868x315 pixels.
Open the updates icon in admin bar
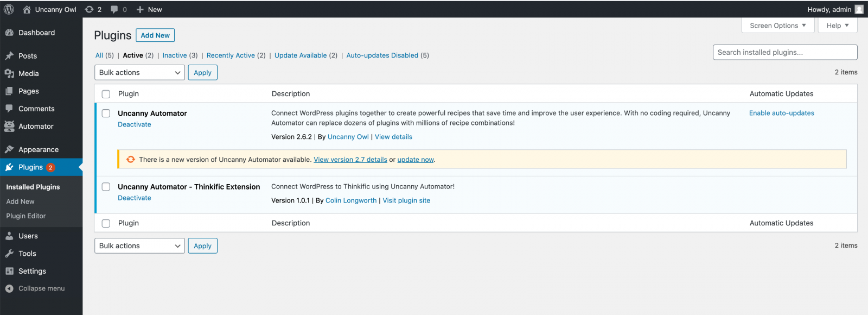(x=90, y=9)
